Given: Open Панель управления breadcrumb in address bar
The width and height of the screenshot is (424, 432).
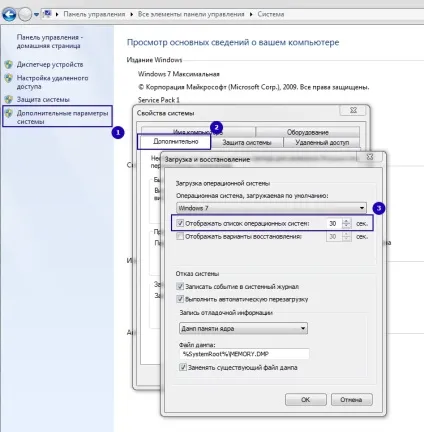Looking at the screenshot, I should (x=94, y=14).
